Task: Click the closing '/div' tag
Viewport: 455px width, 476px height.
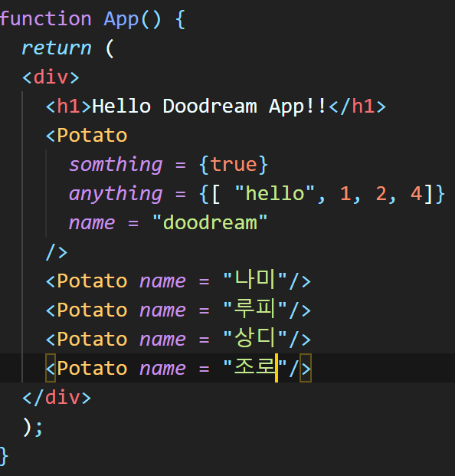Action: click(57, 398)
